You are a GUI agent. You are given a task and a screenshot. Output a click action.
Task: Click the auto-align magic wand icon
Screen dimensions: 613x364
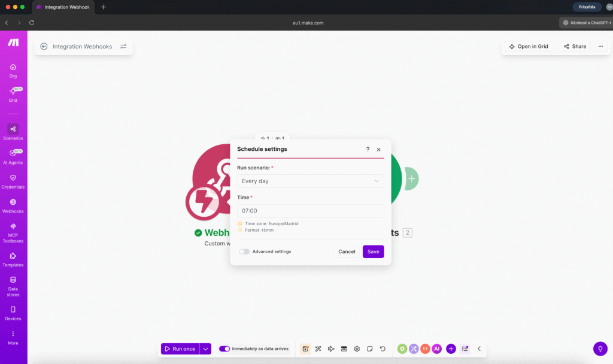[318, 348]
